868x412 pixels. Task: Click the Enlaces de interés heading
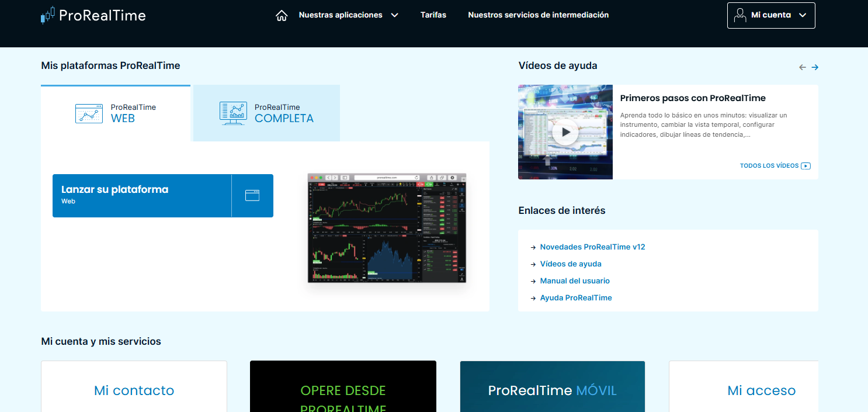562,210
